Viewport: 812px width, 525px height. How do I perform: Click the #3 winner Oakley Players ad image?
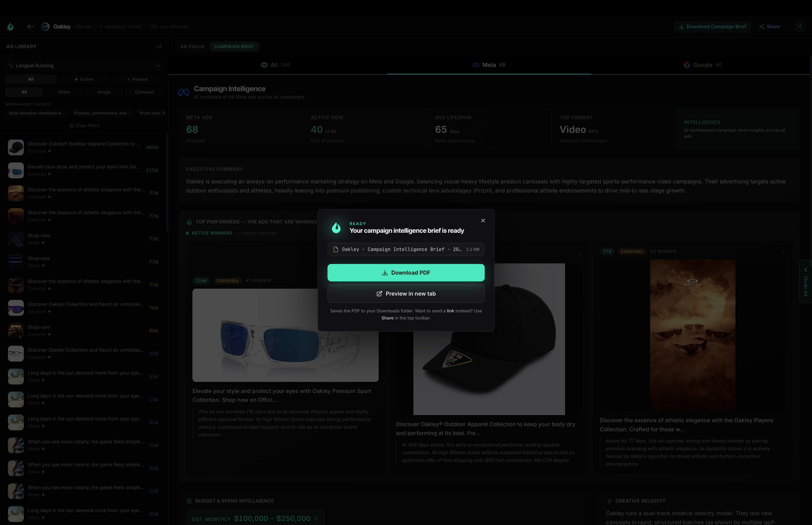click(x=692, y=335)
